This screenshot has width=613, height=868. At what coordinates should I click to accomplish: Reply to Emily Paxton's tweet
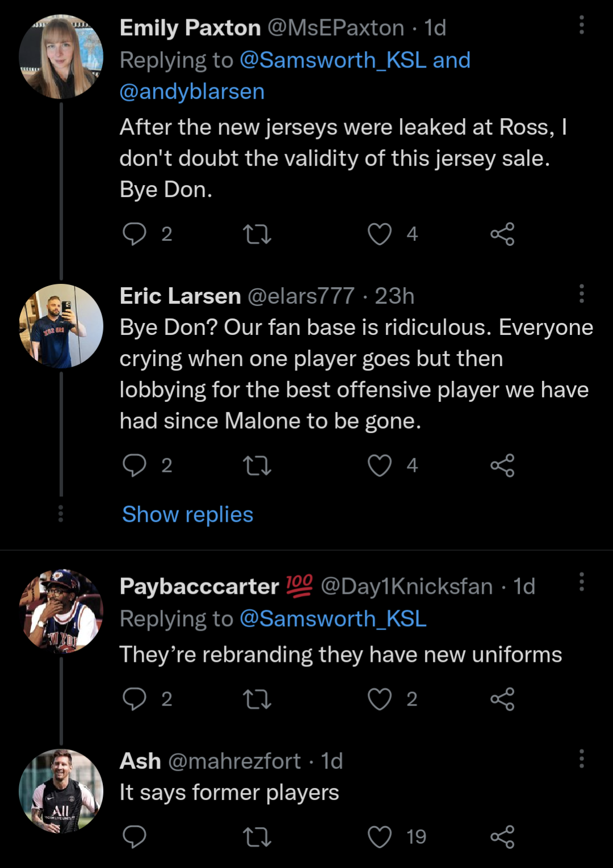[x=135, y=234]
